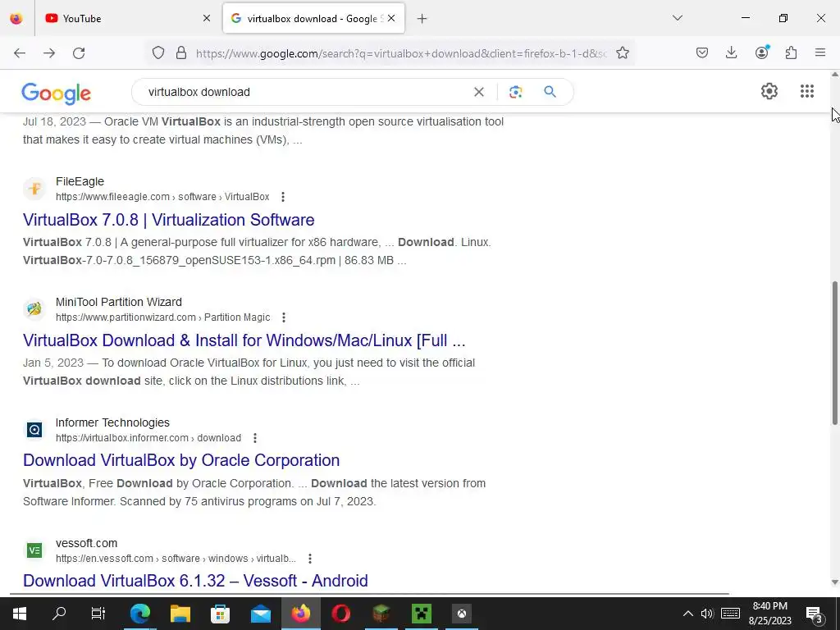Open VirtualBox 7.0.8 Virtualization Software link
This screenshot has height=630, width=840.
169,220
